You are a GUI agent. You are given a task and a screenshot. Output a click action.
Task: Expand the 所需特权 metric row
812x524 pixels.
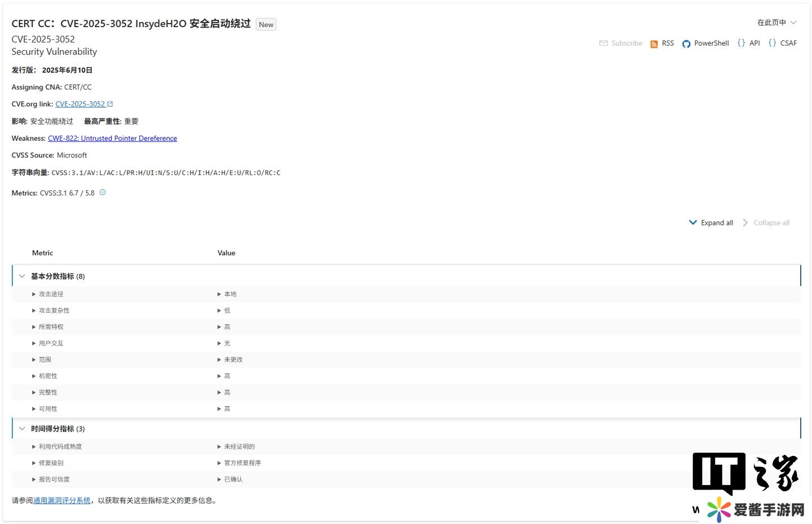(34, 327)
